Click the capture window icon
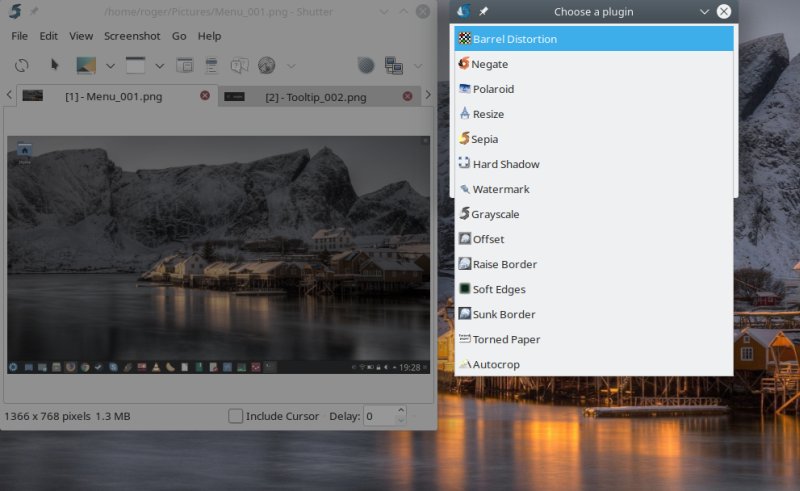 (135, 65)
